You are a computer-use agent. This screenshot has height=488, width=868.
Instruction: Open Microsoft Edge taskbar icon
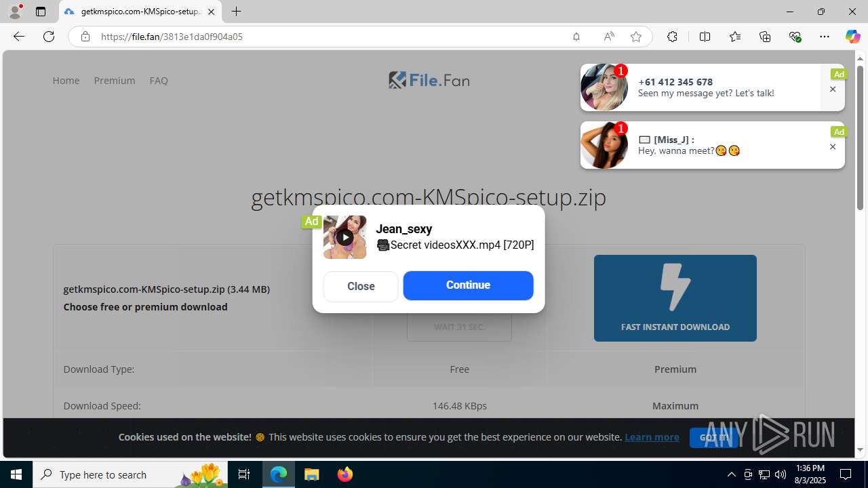click(x=279, y=474)
